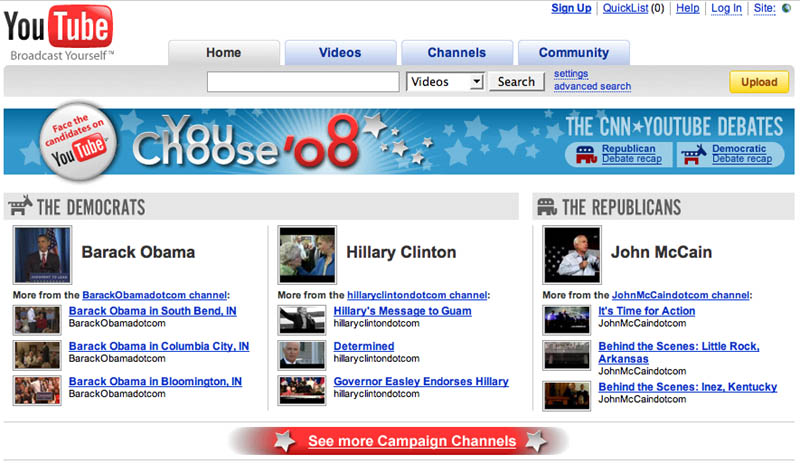Click the Determined video thumbnail
This screenshot has width=800, height=464.
tap(302, 355)
